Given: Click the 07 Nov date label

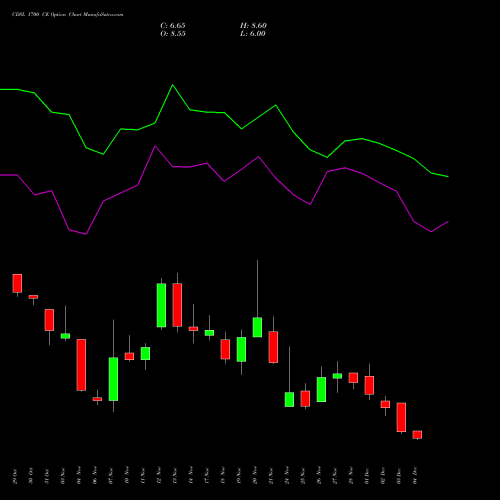Looking at the screenshot, I should pos(111,476).
